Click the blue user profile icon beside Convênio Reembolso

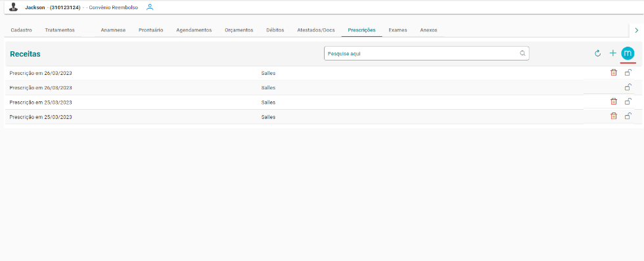click(x=150, y=7)
